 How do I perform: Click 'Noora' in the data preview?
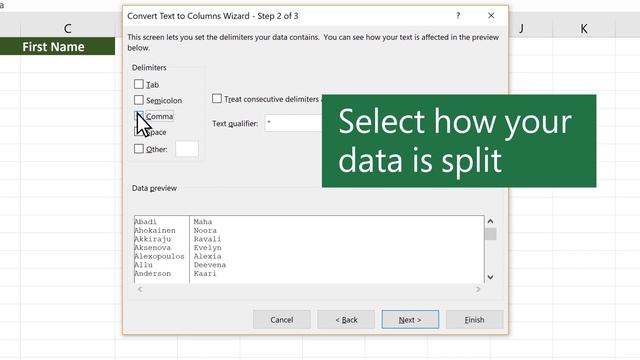coord(205,230)
